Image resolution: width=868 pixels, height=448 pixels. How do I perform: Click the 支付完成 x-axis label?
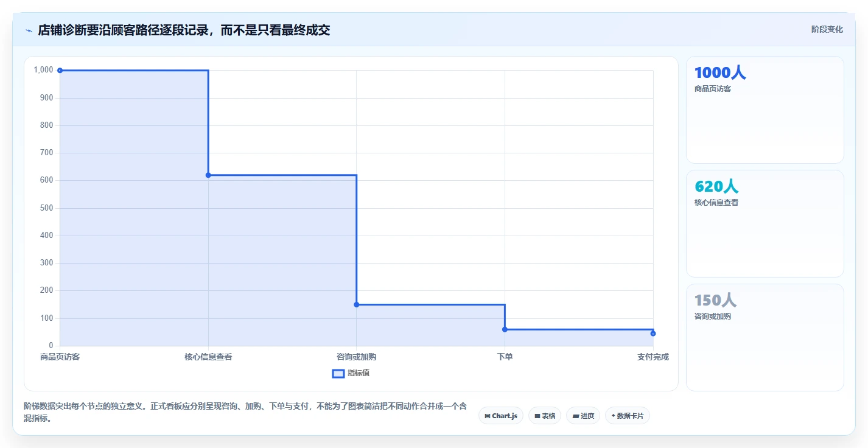click(653, 357)
